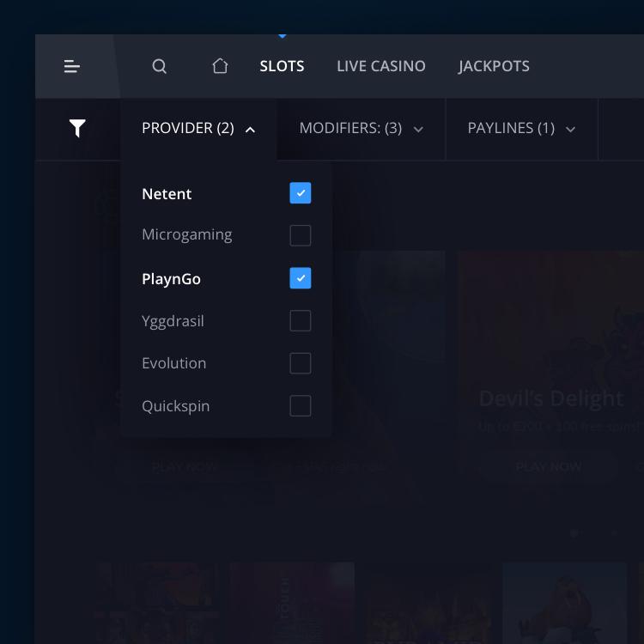Click the Devil's Delight banner title
This screenshot has width=644, height=644.
pos(550,398)
